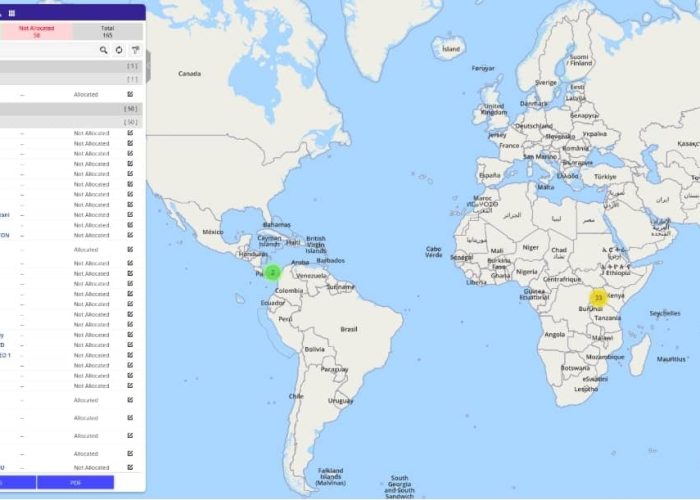
Task: Open the green cluster marker labeled 2
Action: 272,271
